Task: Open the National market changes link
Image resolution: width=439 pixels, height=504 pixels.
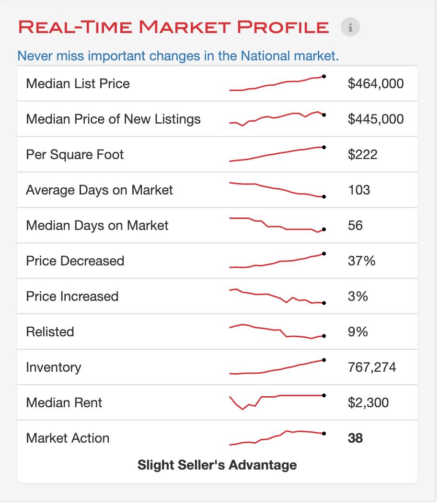Action: point(178,56)
